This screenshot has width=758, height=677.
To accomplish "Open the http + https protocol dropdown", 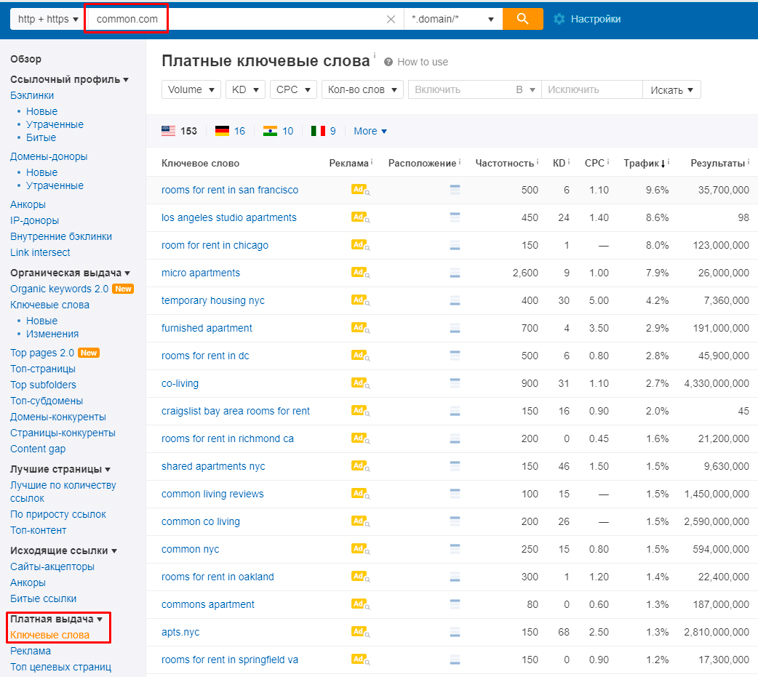I will coord(47,19).
